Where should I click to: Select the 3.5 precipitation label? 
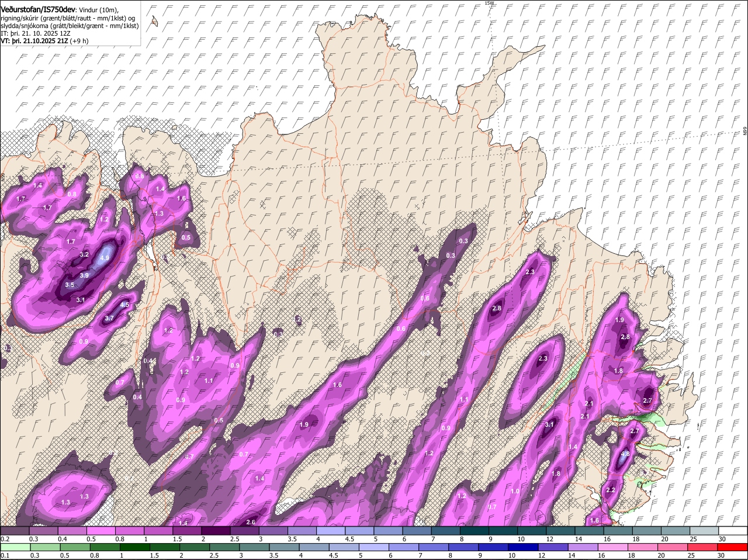point(70,285)
